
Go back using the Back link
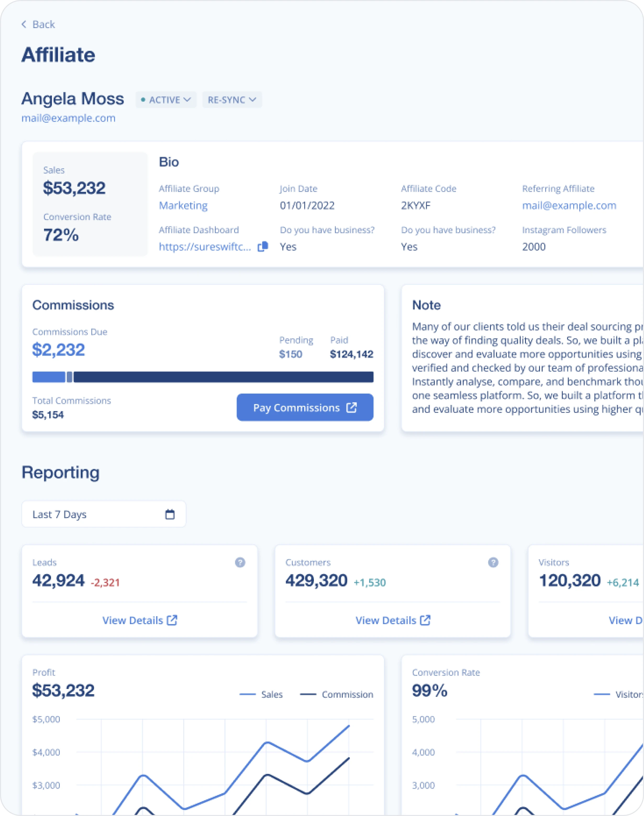(38, 25)
